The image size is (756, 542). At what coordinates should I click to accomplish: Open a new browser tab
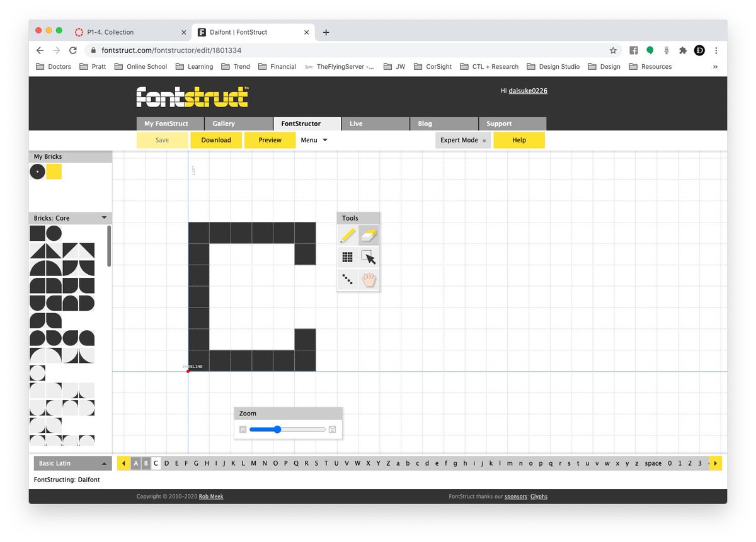pos(326,32)
